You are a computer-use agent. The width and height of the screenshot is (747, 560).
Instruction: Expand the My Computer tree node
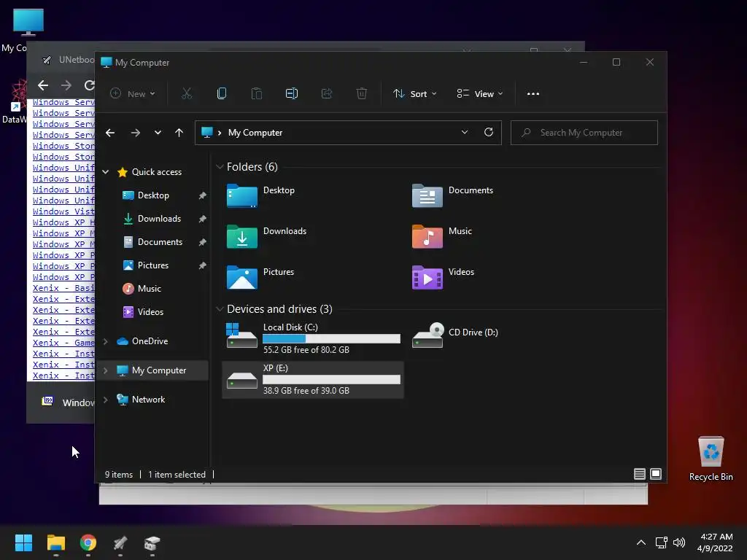[x=106, y=370]
